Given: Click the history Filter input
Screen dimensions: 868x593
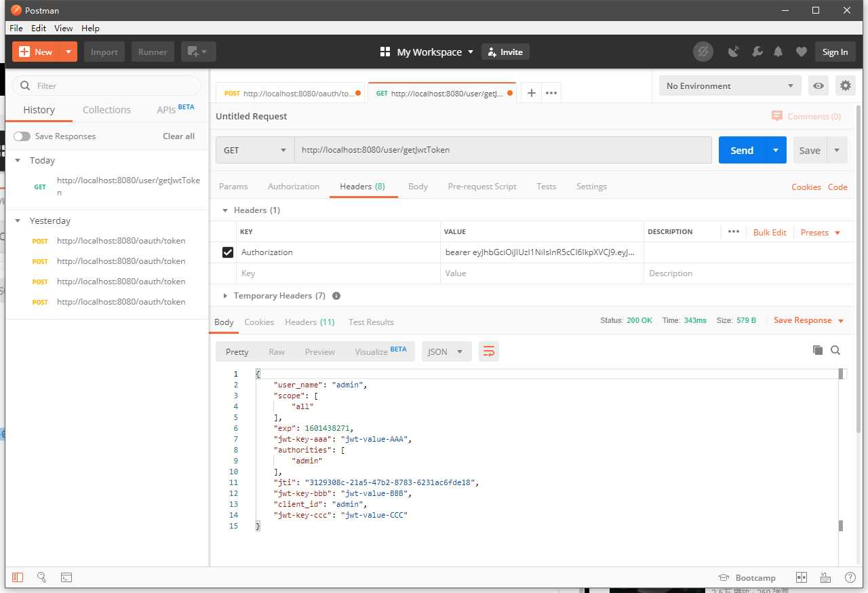Looking at the screenshot, I should point(107,85).
